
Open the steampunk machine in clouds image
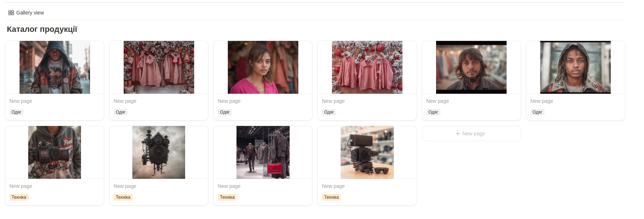tap(159, 152)
